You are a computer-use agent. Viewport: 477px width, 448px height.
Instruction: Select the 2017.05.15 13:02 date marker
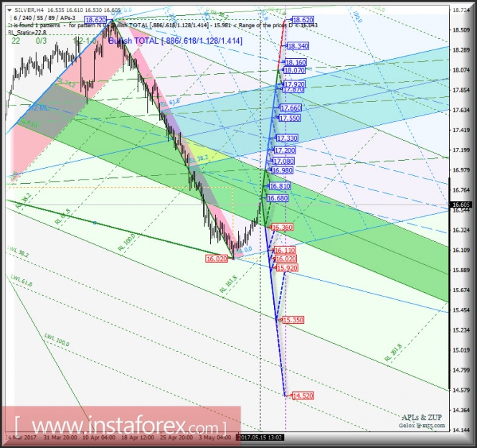260,437
